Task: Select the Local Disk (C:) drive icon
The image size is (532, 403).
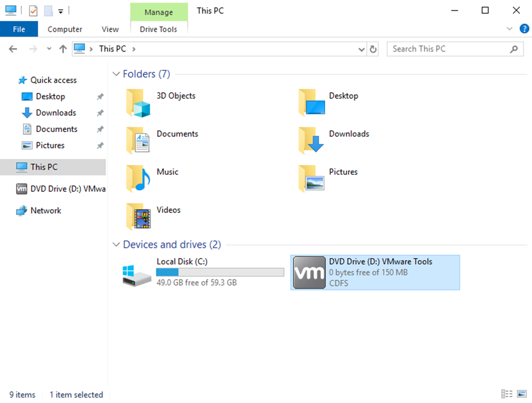Action: 137,275
